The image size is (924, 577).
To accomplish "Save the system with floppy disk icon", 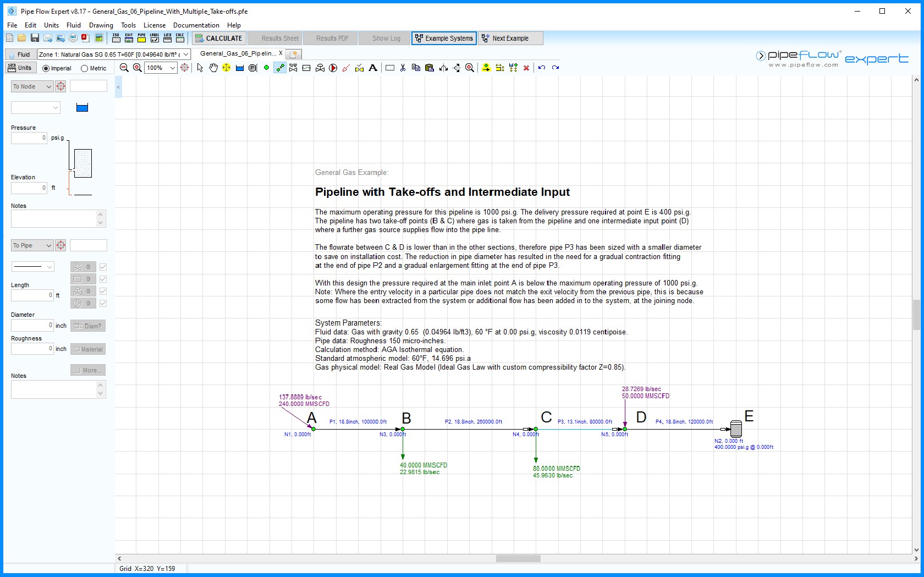I will (35, 38).
